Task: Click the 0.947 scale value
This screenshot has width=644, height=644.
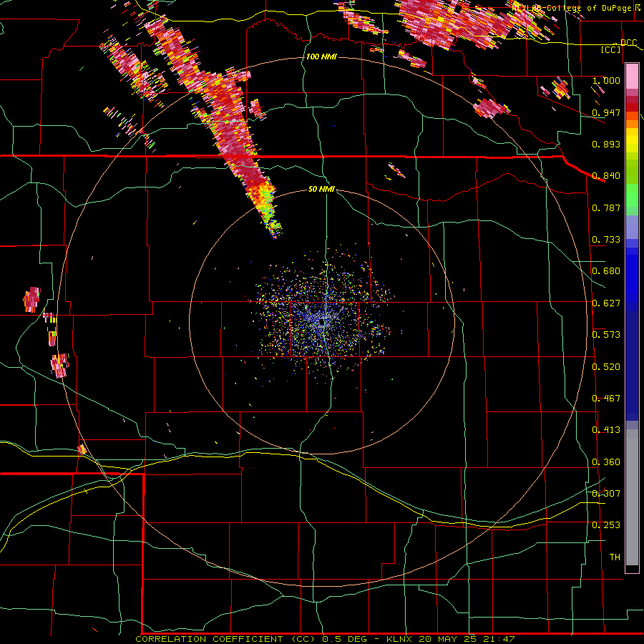Action: tap(606, 112)
